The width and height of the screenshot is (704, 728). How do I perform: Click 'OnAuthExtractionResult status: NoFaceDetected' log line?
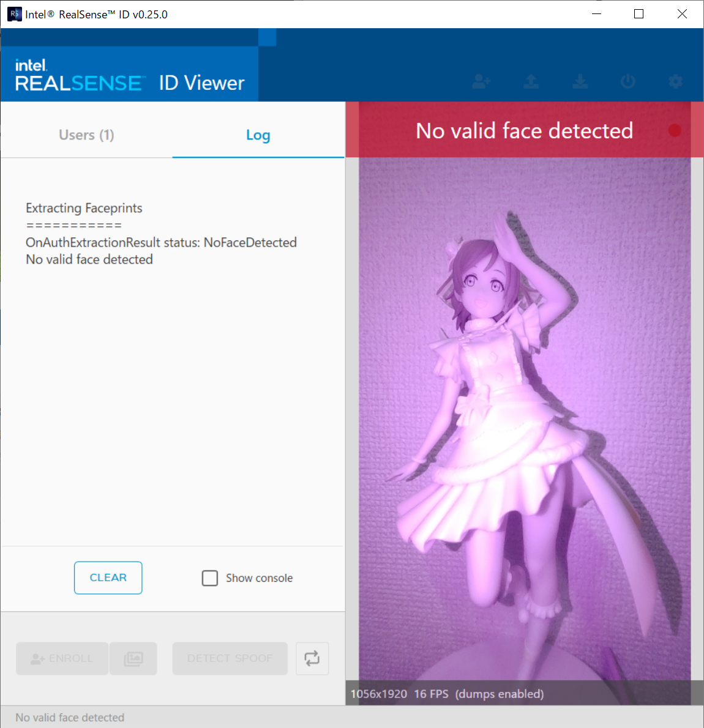point(161,242)
